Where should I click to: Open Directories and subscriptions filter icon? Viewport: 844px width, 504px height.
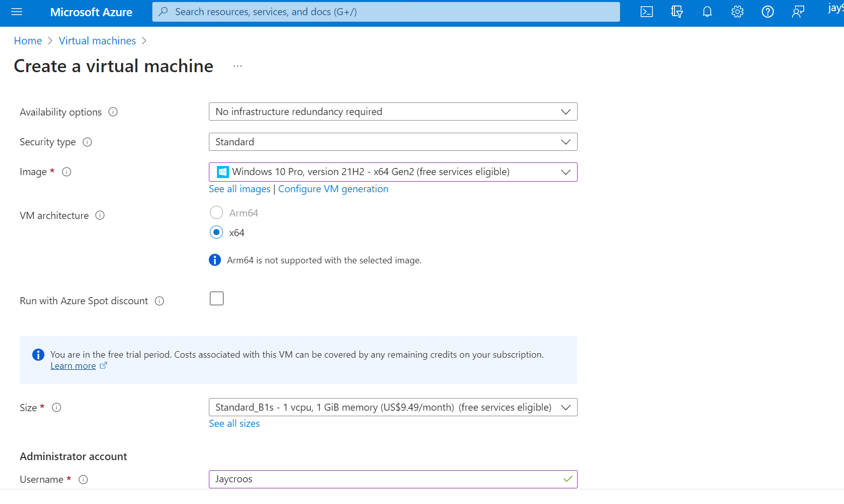677,12
